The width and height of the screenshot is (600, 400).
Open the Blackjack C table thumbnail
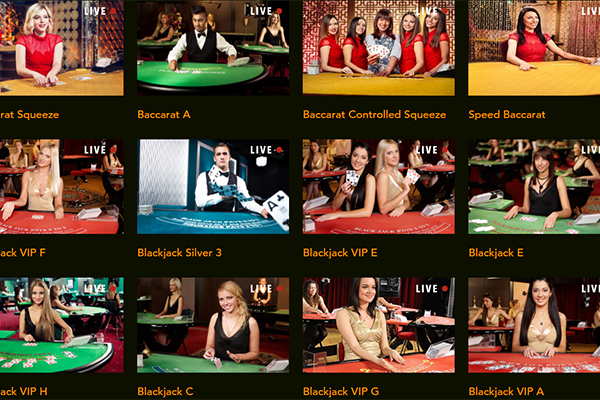tap(213, 325)
